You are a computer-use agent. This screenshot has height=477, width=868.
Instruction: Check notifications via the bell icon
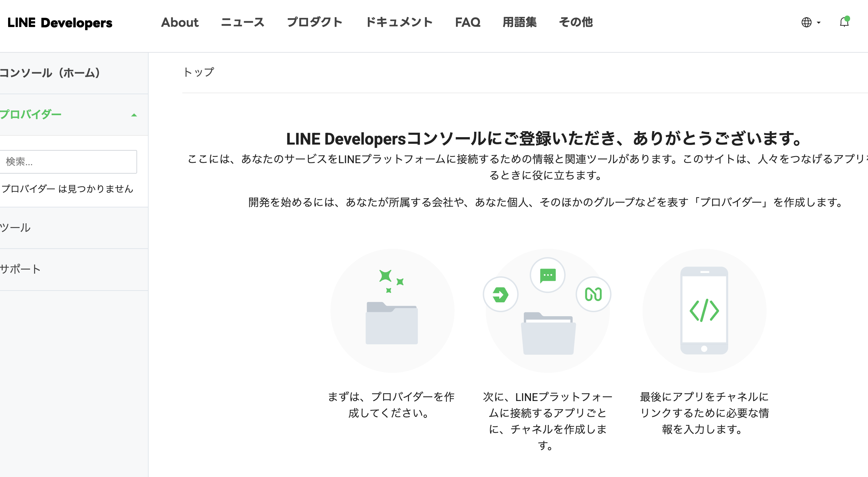pos(844,22)
